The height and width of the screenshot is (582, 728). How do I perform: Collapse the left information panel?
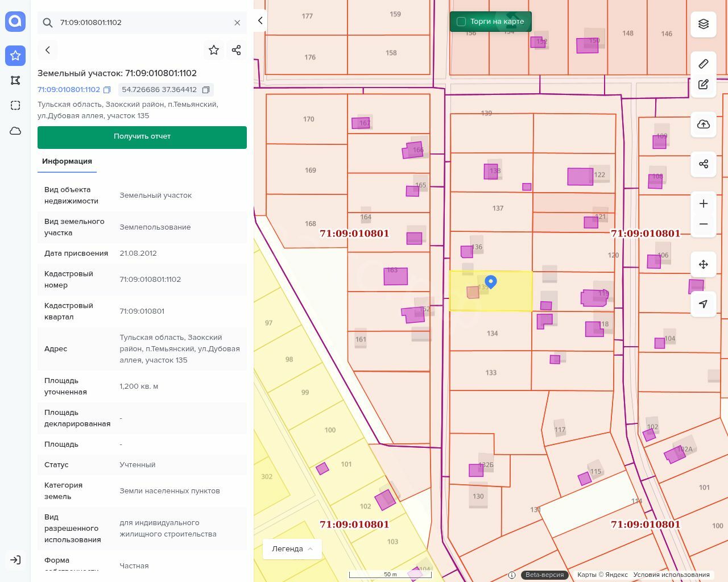(x=260, y=20)
